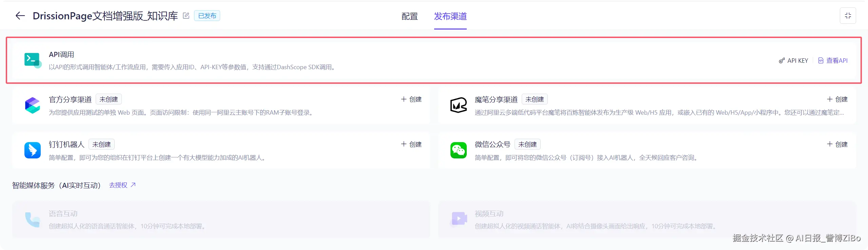Viewport: 868px width, 250px height.
Task: Click the fullscreen collapse icon at top right
Action: click(848, 16)
